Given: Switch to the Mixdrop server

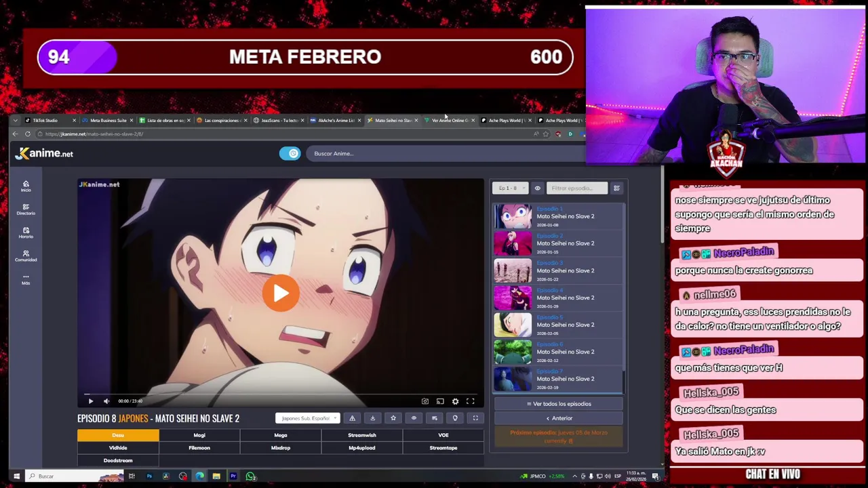Looking at the screenshot, I should 281,448.
